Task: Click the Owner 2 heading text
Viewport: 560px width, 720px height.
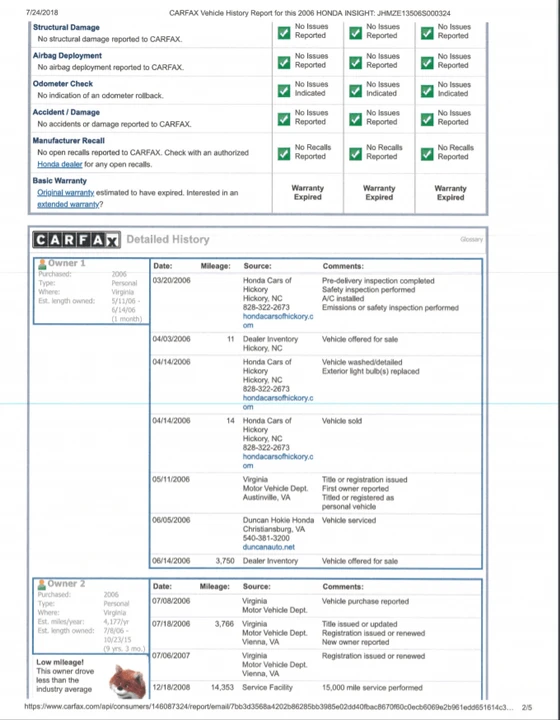Action: (66, 584)
